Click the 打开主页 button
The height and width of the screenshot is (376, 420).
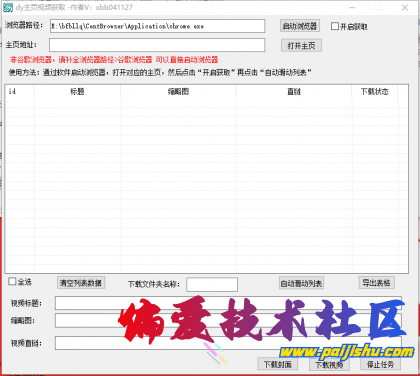click(301, 46)
